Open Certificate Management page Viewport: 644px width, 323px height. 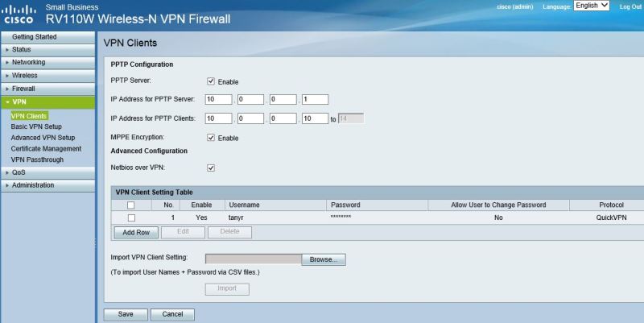pyautogui.click(x=46, y=149)
